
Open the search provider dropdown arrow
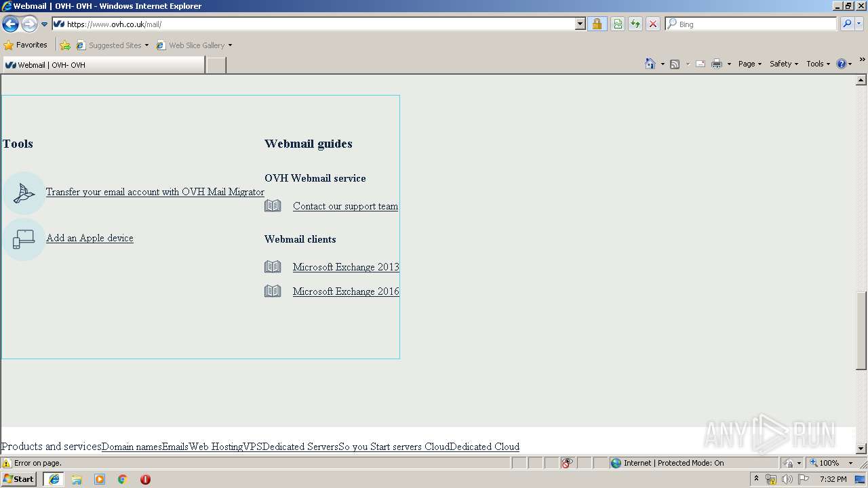(x=859, y=24)
